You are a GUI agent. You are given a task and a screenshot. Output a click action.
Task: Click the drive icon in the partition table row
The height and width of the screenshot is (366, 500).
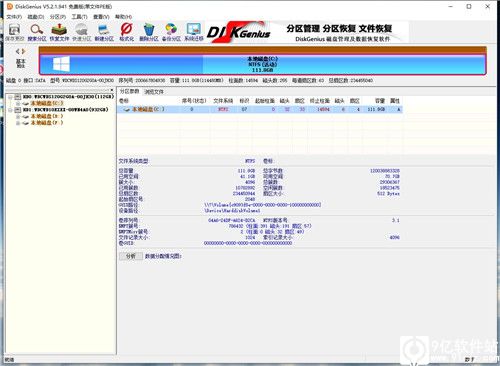click(x=127, y=109)
